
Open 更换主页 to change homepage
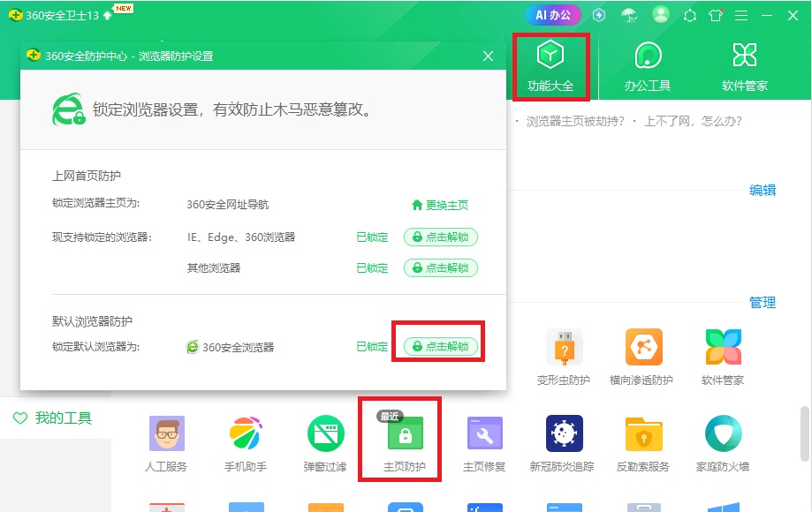[x=438, y=204]
